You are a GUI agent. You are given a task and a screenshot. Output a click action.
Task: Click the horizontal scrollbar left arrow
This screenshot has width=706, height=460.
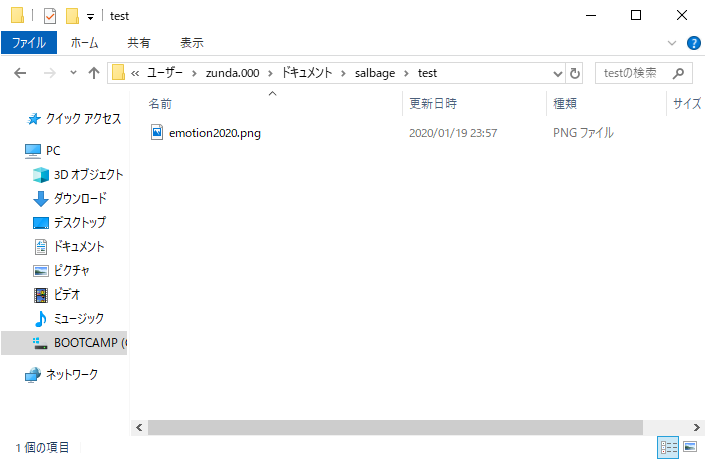[x=139, y=428]
